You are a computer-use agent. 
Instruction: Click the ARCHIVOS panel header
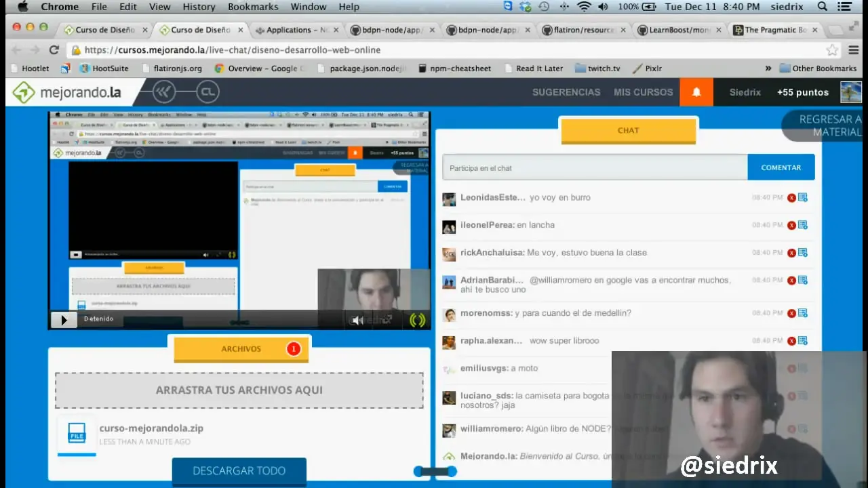click(x=241, y=349)
